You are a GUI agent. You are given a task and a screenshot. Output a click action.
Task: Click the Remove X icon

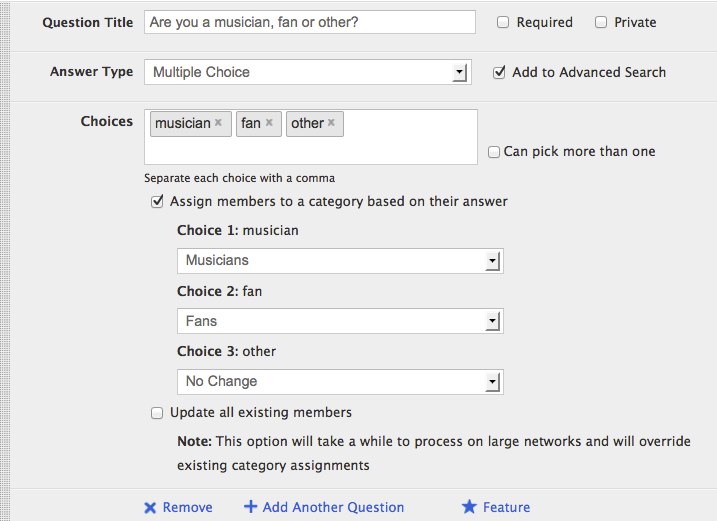(x=150, y=508)
